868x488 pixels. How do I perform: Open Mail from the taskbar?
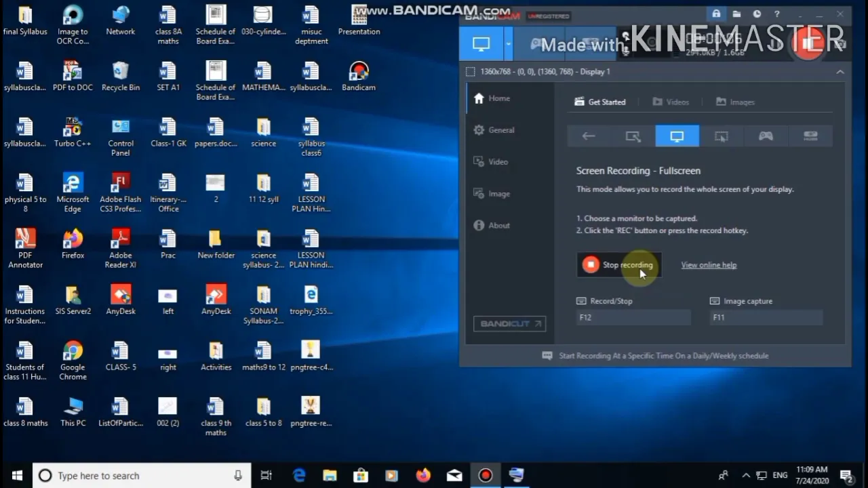point(454,475)
